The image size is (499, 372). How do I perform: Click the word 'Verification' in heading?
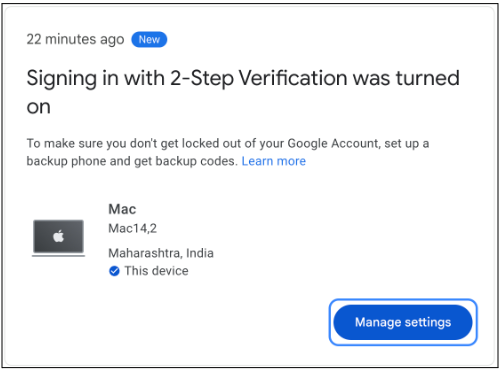tap(293, 78)
